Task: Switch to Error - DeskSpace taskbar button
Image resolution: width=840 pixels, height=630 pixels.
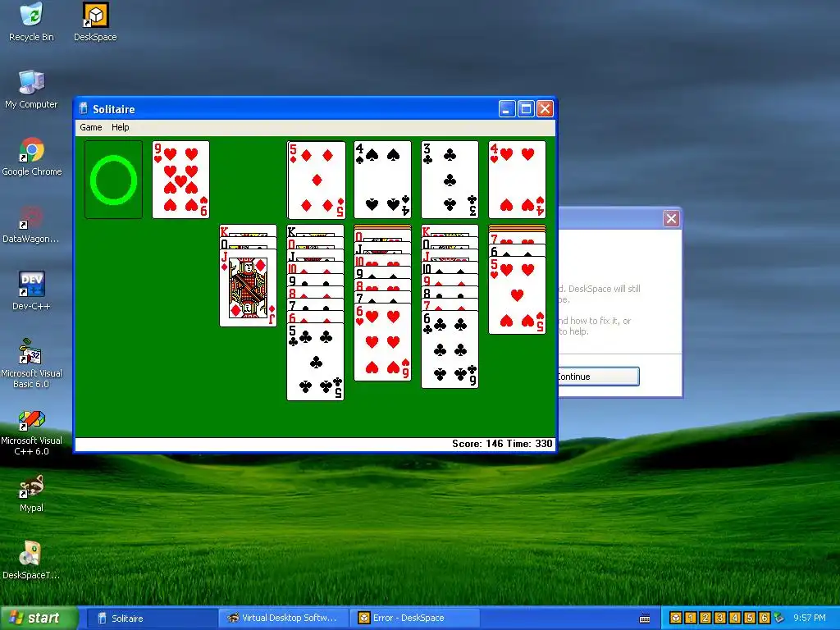Action: (414, 619)
